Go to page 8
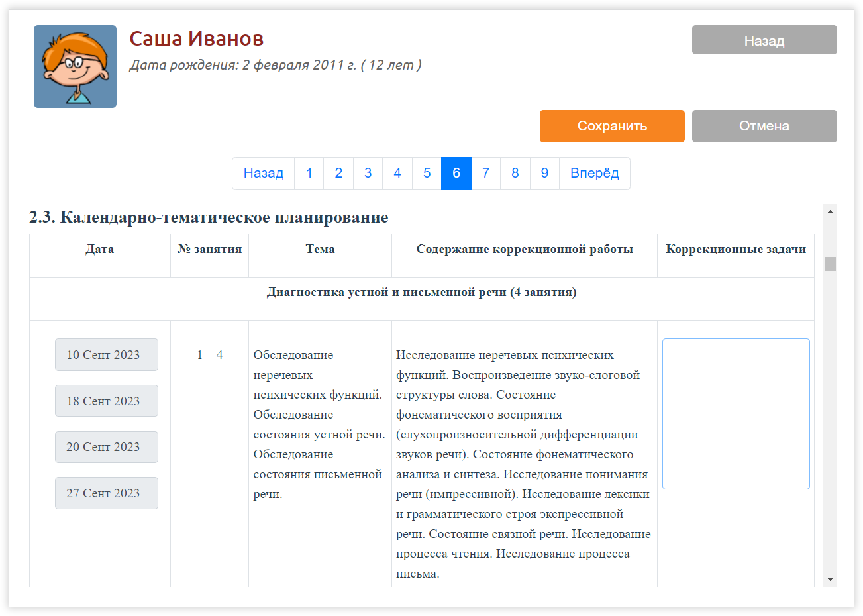This screenshot has height=616, width=863. pyautogui.click(x=515, y=174)
